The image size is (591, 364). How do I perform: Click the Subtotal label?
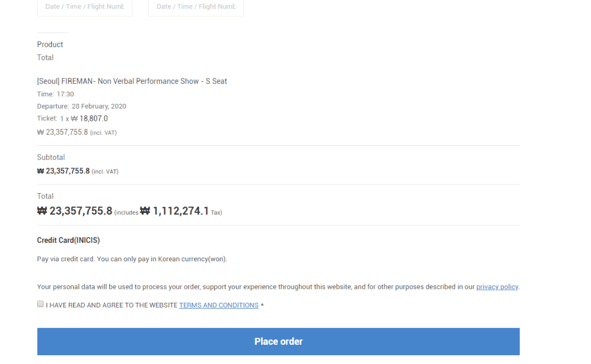51,157
